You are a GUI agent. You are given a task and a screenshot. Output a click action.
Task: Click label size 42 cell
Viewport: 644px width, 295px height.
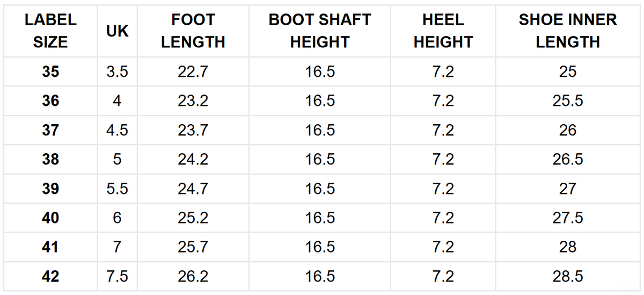pyautogui.click(x=50, y=277)
